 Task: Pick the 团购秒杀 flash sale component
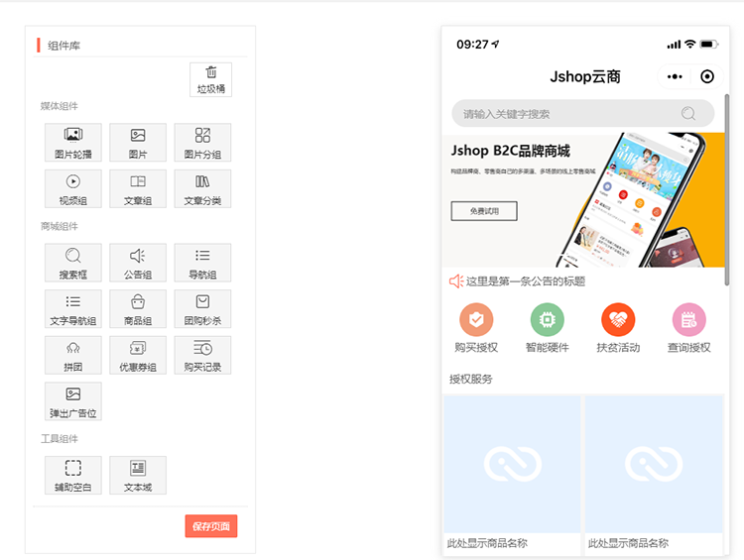pyautogui.click(x=202, y=308)
